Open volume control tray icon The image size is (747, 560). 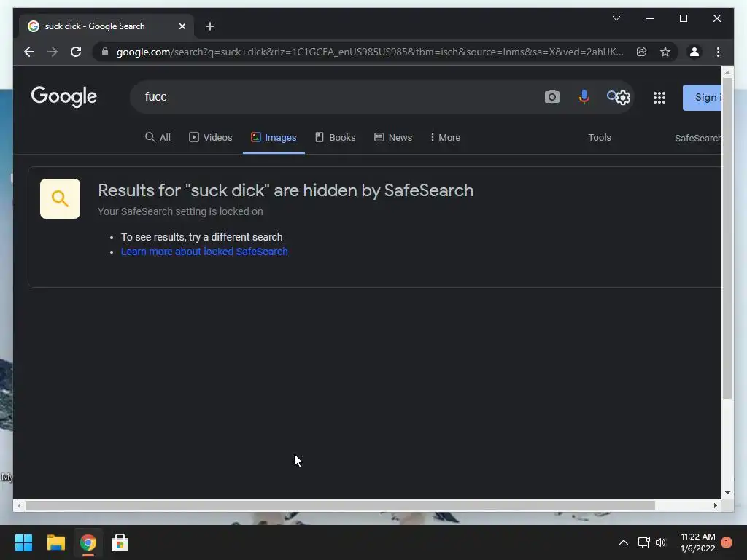click(661, 542)
